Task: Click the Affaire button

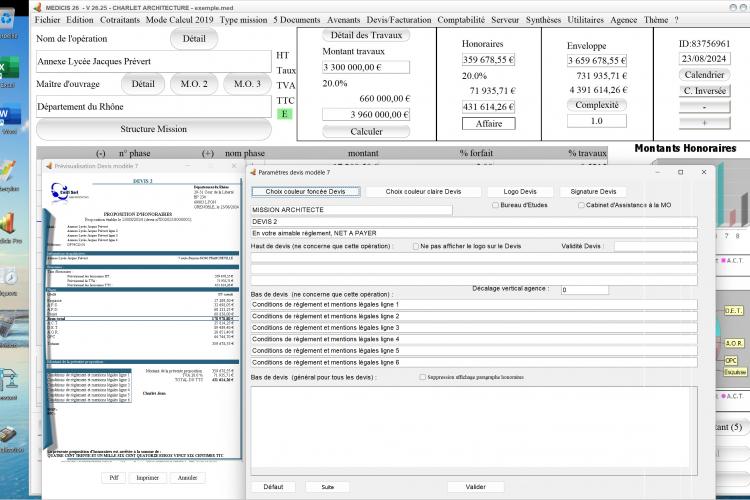Action: pos(489,124)
